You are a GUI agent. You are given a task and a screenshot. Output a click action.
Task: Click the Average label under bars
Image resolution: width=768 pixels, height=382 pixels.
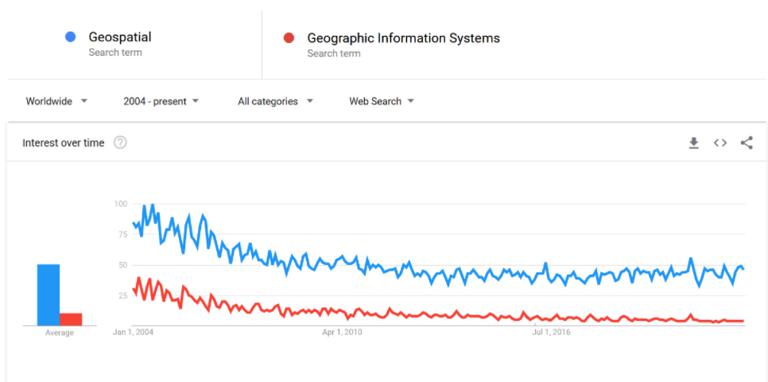point(59,333)
